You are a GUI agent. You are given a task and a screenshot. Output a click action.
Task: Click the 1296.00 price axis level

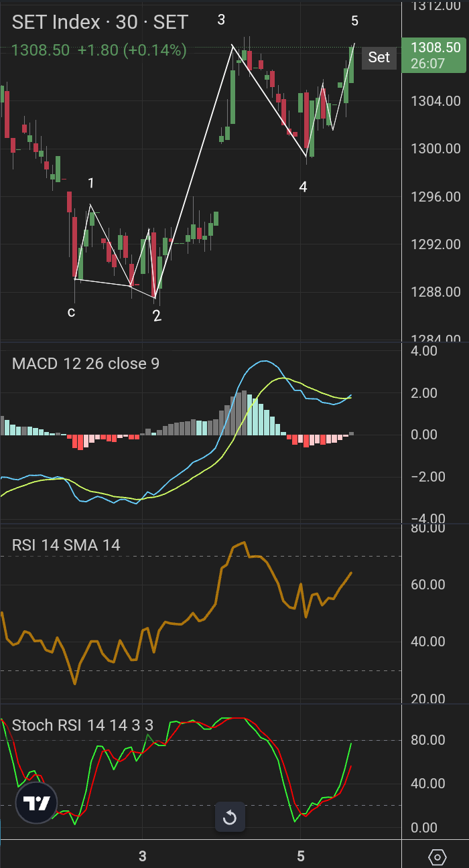point(435,197)
